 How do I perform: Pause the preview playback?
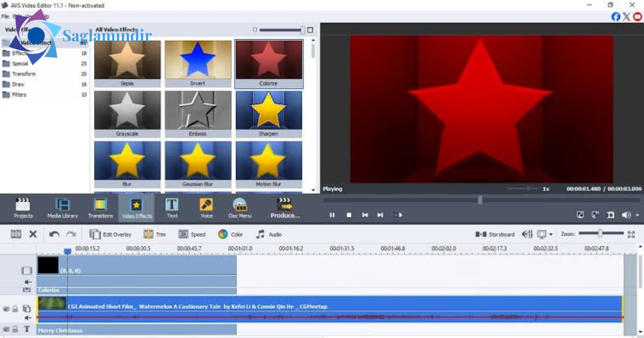(332, 215)
